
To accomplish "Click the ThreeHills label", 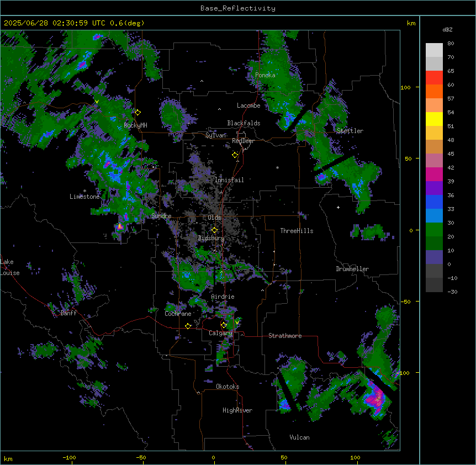I will pyautogui.click(x=297, y=231).
